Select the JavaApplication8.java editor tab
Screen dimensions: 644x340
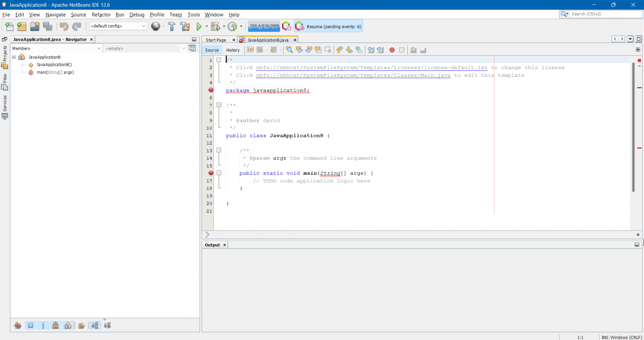click(268, 40)
